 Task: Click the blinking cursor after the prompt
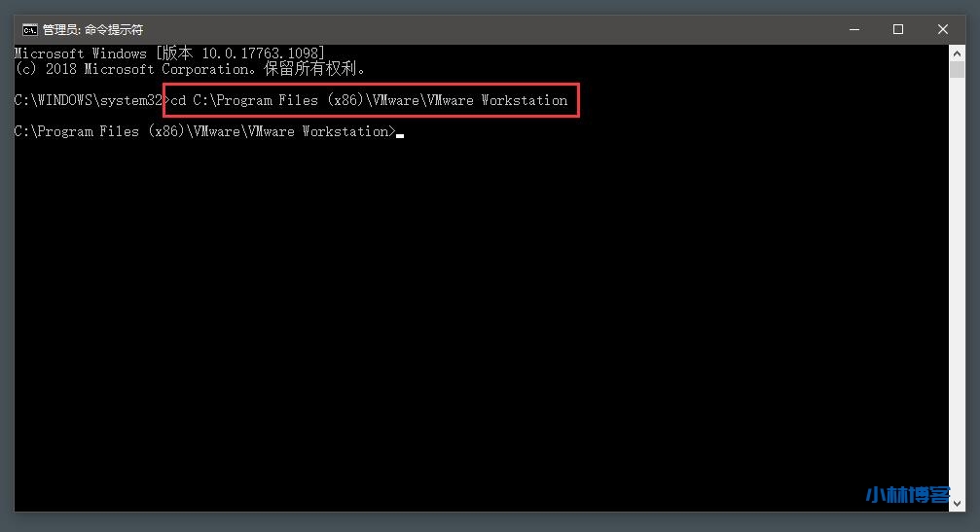coord(400,135)
